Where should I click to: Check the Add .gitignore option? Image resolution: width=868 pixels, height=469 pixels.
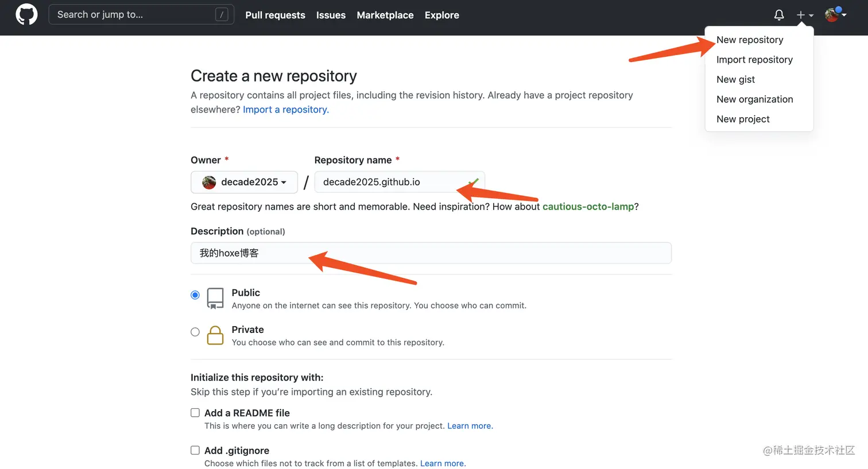point(195,451)
